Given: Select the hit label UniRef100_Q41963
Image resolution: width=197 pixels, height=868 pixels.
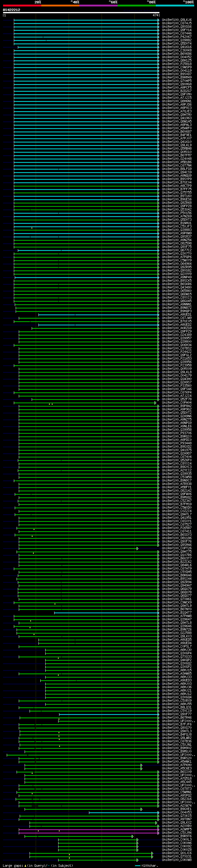Looking at the screenshot, I should [176, 118].
